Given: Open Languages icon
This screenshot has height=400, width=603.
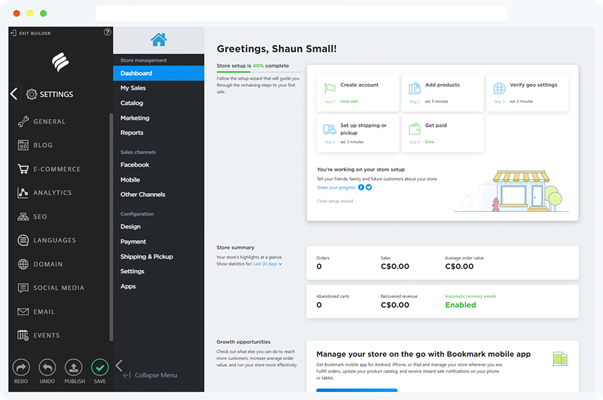Looking at the screenshot, I should pyautogui.click(x=23, y=240).
